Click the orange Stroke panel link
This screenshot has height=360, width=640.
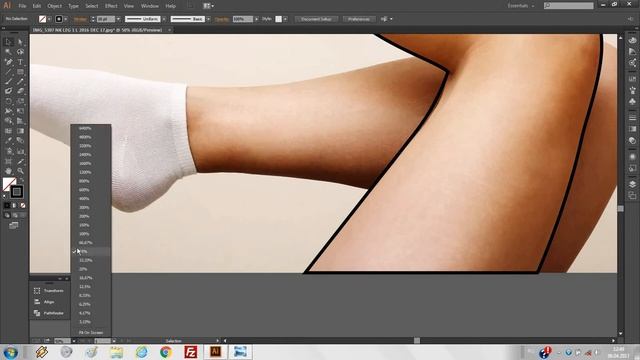(x=80, y=19)
